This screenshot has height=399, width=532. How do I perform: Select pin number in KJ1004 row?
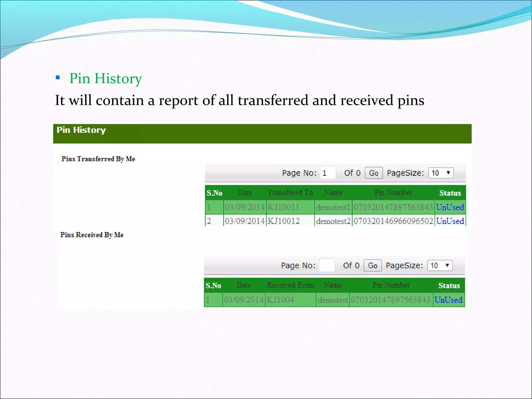click(x=391, y=300)
